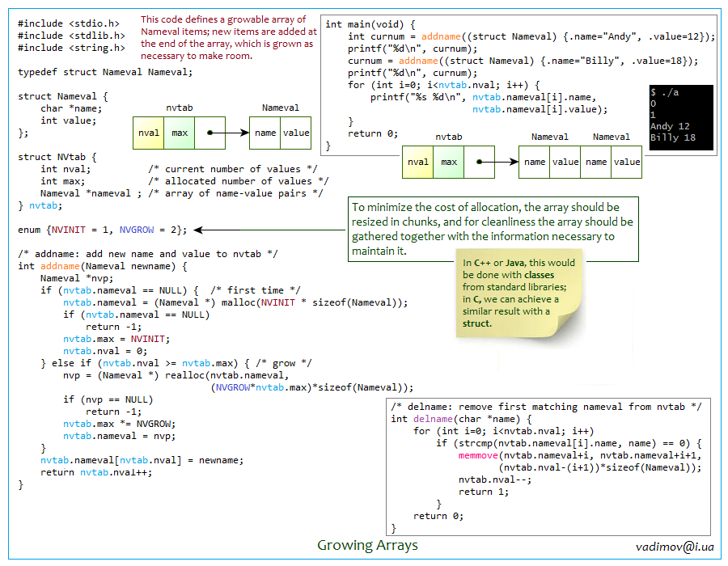728x566 pixels.
Task: Click the '#include <string.h>' line
Action: coord(71,48)
